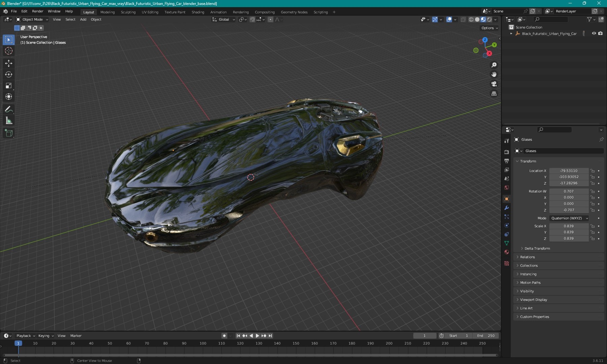Open the Render properties tab
Viewport: 607px width, 364px height.
(507, 151)
